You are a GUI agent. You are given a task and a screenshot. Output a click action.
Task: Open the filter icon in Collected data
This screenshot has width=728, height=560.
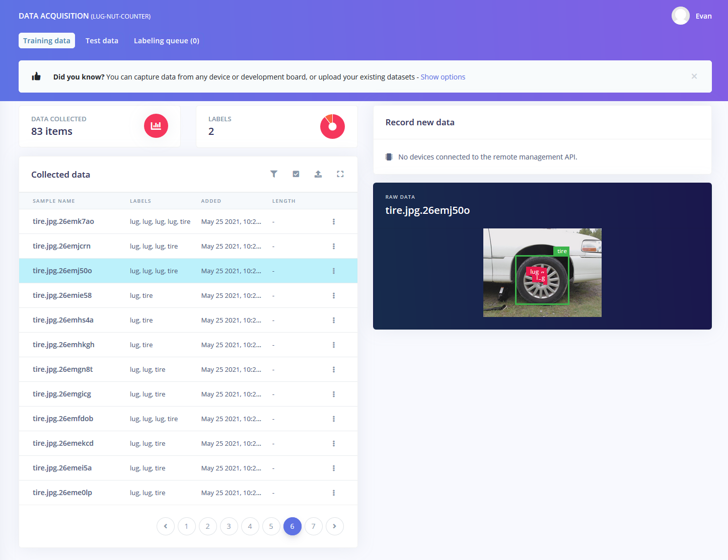(274, 174)
